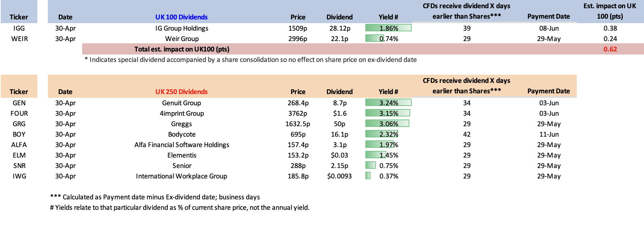This screenshot has width=644, height=227.
Task: Click the Bodycote payment date 11-Jun
Action: 549,134
